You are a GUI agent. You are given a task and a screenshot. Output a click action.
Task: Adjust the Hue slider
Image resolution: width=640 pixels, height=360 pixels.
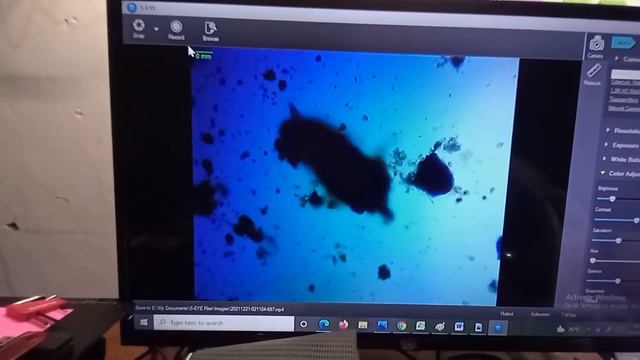[593, 260]
